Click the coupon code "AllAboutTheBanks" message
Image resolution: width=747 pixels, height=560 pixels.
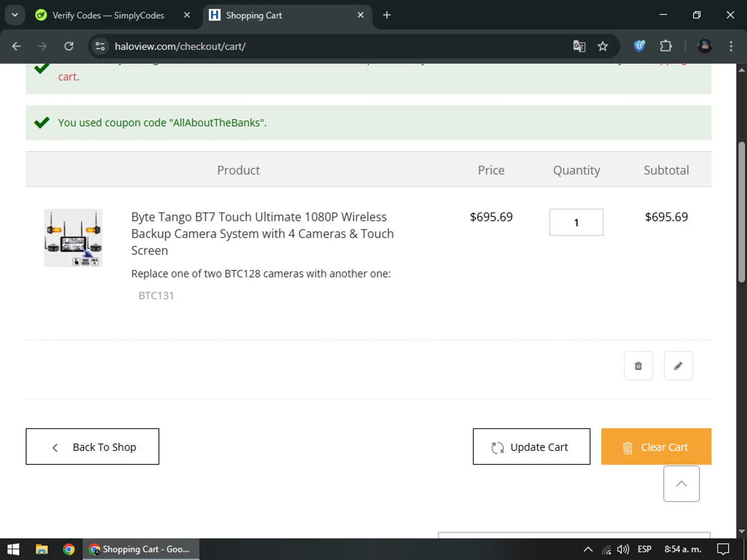coord(162,122)
